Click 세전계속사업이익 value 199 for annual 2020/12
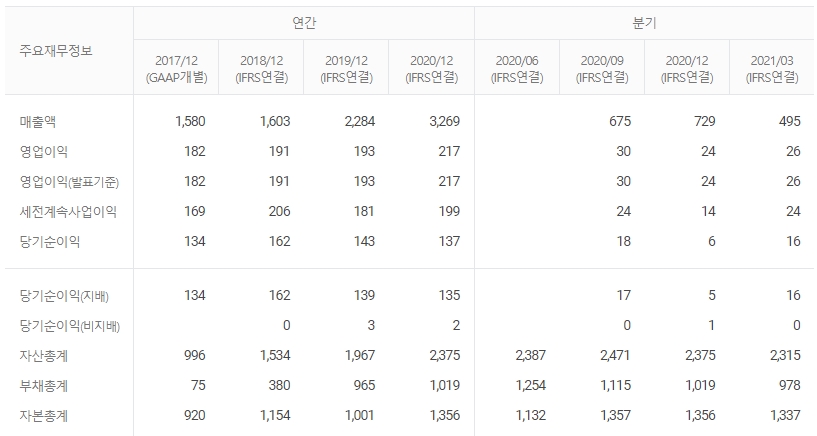817x436 pixels. tap(449, 211)
